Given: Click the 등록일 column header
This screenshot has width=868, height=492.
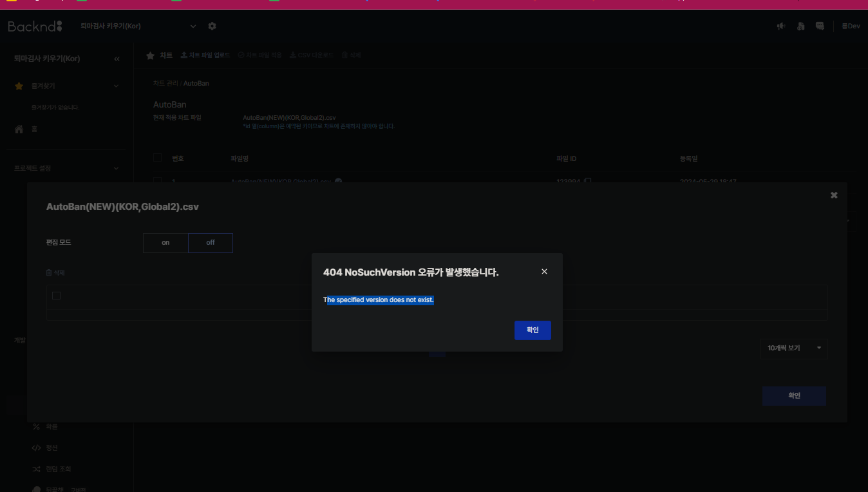Looking at the screenshot, I should 689,158.
